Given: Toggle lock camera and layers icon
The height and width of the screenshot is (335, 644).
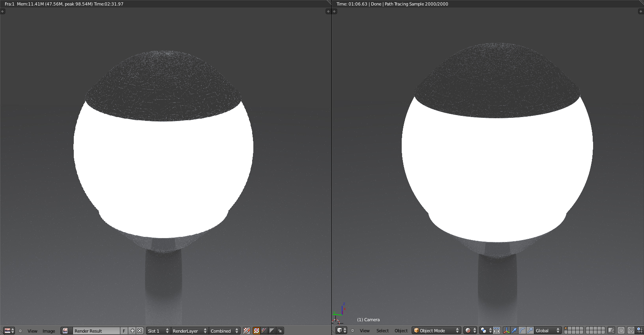Looking at the screenshot, I should pyautogui.click(x=611, y=330).
